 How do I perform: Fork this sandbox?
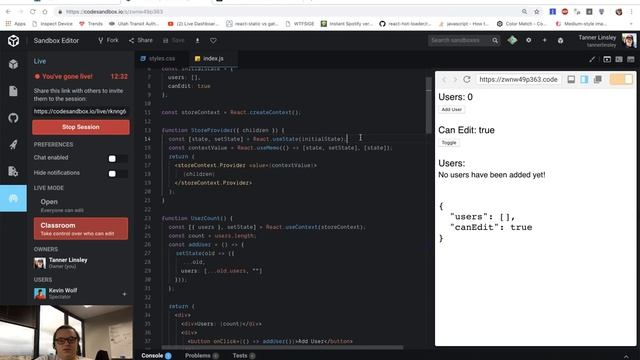pos(108,40)
